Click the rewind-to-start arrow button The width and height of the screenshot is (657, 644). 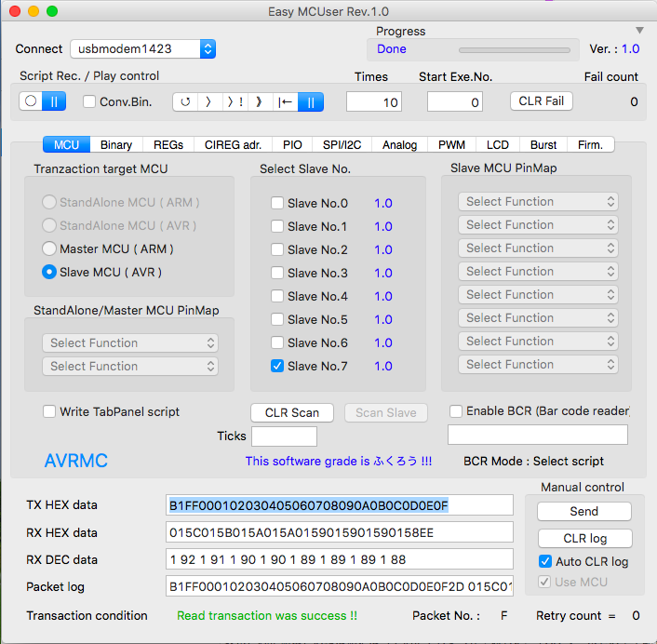[286, 101]
